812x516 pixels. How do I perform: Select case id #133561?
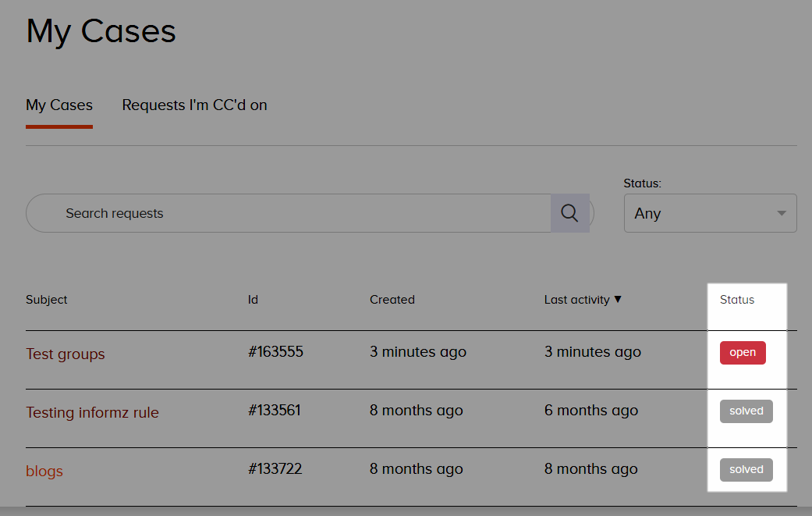(275, 411)
